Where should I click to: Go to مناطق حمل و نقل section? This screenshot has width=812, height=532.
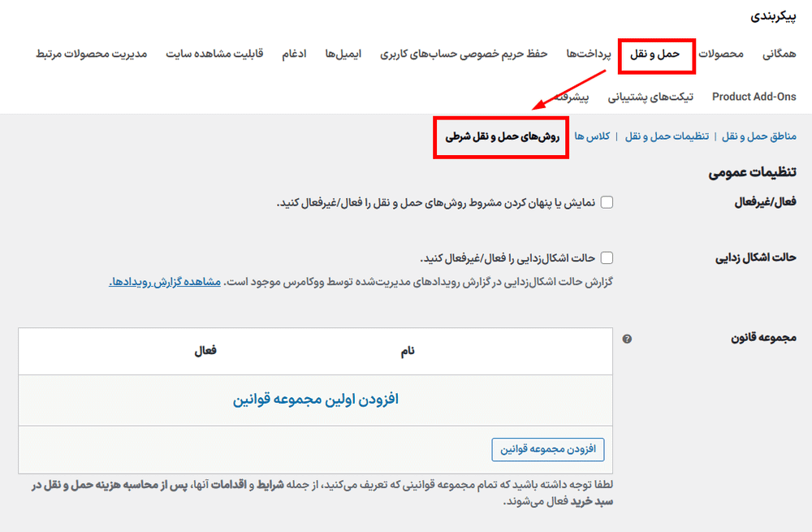pos(759,136)
